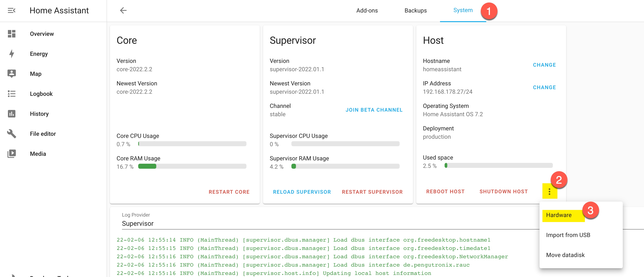Click log line mentioning org.freedesktop.hostname1
This screenshot has width=644, height=277.
[x=303, y=240]
